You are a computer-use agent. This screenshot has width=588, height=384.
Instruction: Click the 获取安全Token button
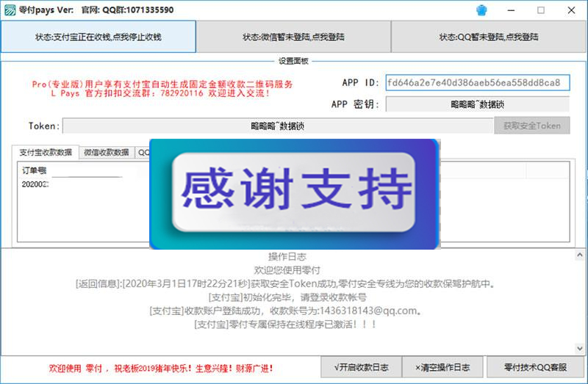click(x=531, y=126)
